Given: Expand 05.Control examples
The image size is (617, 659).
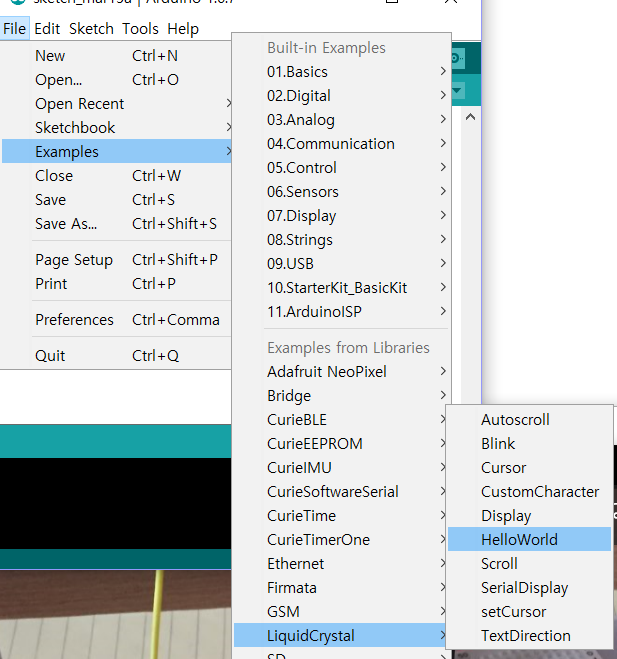Looking at the screenshot, I should point(341,167).
